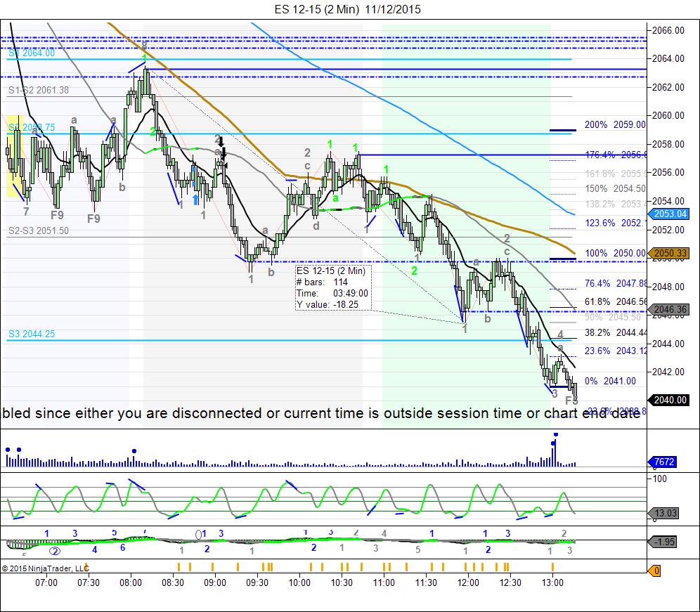Click the gray wave label 'd' near 10:10
This screenshot has height=612, width=700.
point(316,226)
